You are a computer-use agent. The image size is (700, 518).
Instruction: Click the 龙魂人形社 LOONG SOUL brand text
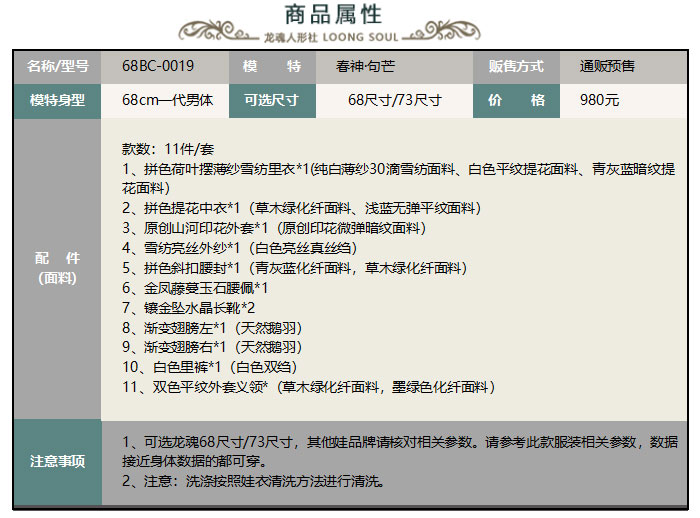[x=331, y=37]
